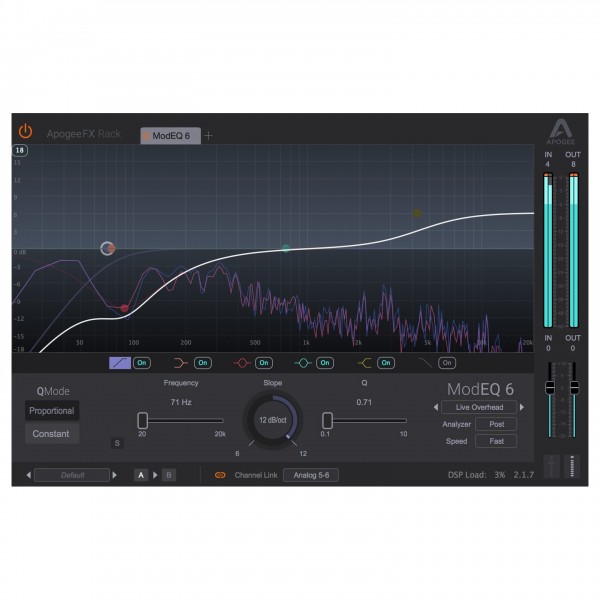Screen dimensions: 600x600
Task: Select the B comparison state
Action: pyautogui.click(x=169, y=475)
